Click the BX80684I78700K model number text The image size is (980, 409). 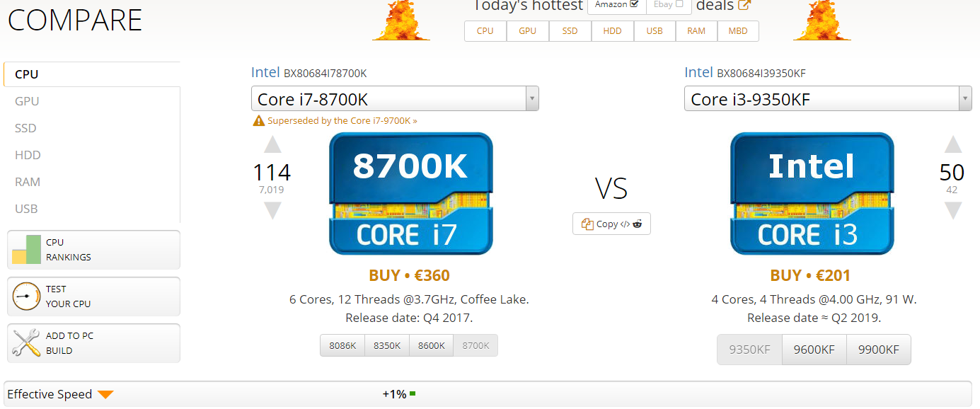click(x=325, y=73)
